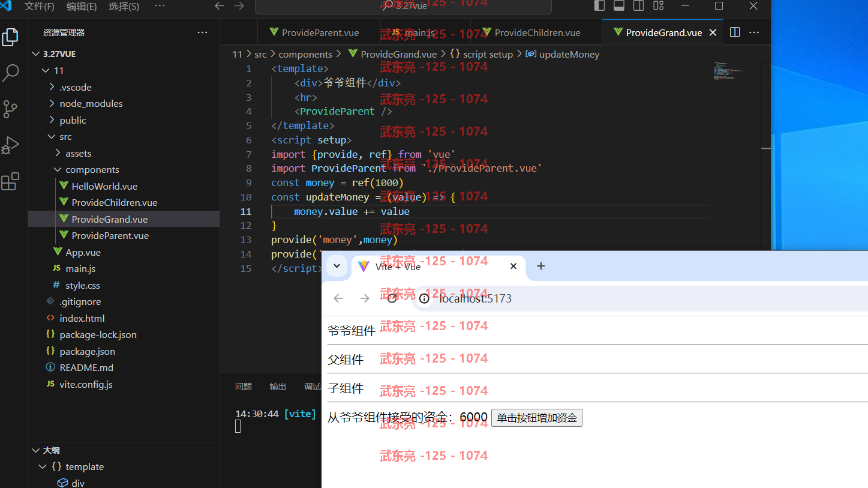Screen dimensions: 868x488
Task: Expand the assets folder
Action: (x=124, y=153)
